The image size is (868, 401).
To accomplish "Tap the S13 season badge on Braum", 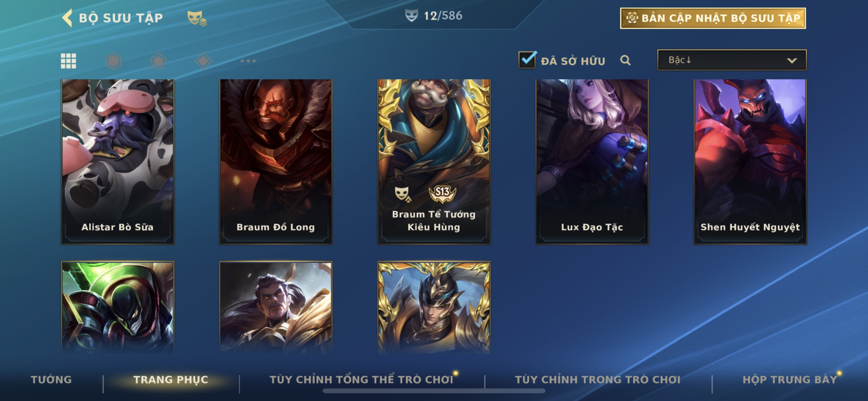I will click(x=442, y=194).
